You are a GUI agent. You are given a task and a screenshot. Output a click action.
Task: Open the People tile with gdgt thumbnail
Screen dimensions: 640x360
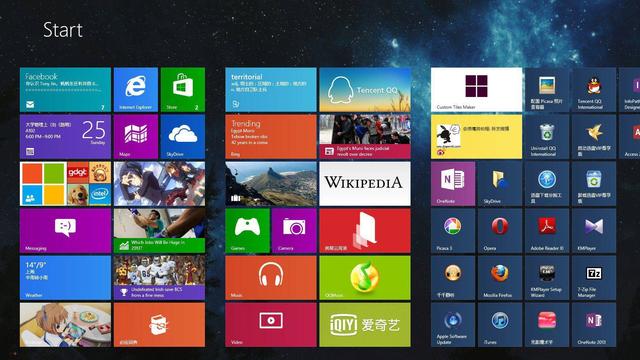point(65,184)
